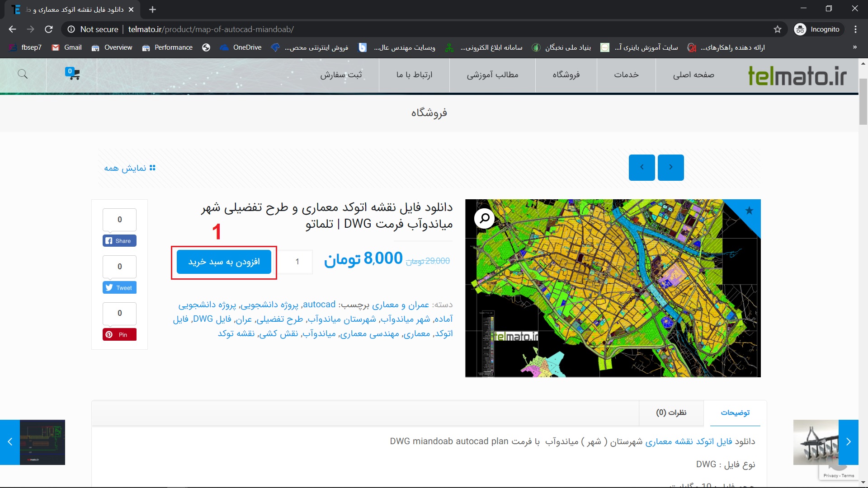
Task: Close the current browser tab
Action: coord(131,9)
